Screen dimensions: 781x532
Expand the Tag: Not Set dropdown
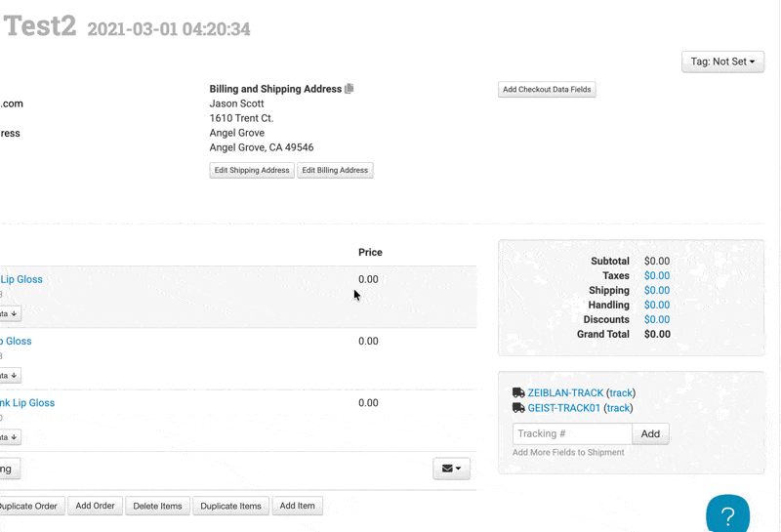(x=722, y=61)
